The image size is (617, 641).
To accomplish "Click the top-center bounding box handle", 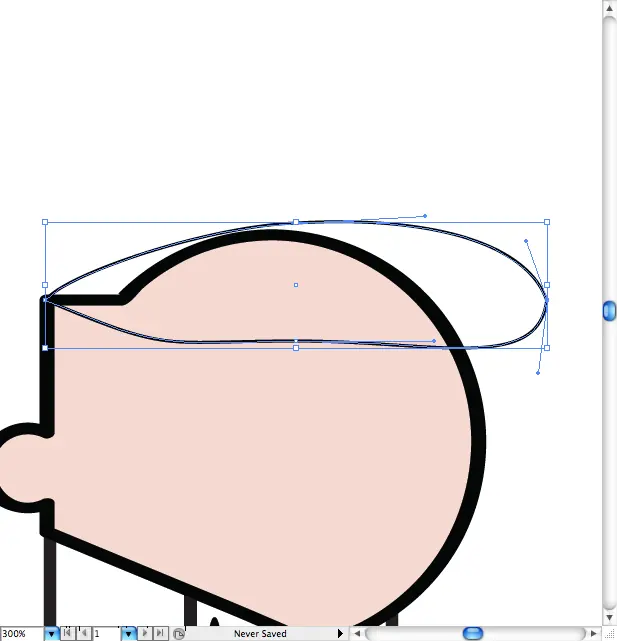I will (x=296, y=222).
